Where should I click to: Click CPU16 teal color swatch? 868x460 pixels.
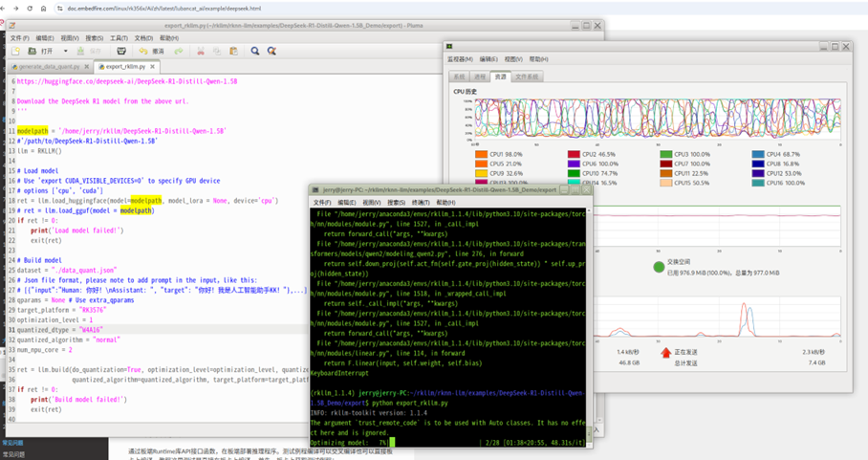(758, 183)
